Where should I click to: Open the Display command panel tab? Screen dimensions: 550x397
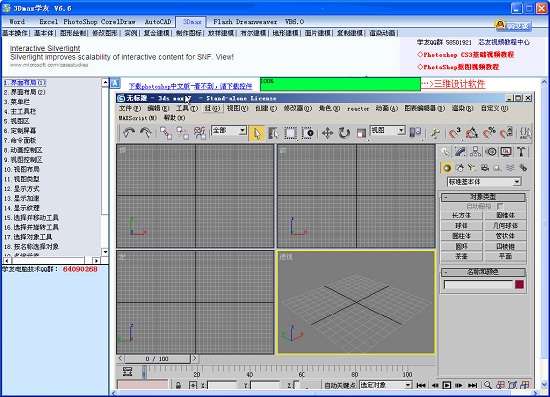coord(506,152)
